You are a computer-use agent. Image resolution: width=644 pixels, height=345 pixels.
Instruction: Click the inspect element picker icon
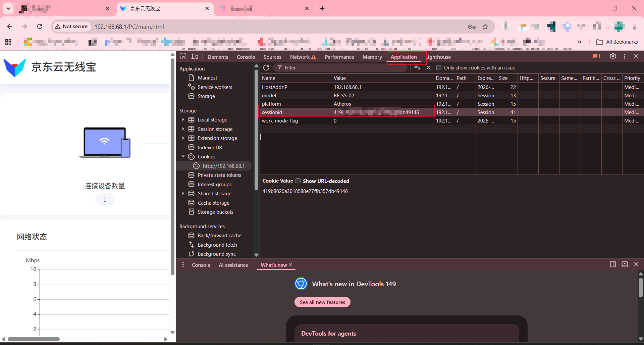[183, 56]
